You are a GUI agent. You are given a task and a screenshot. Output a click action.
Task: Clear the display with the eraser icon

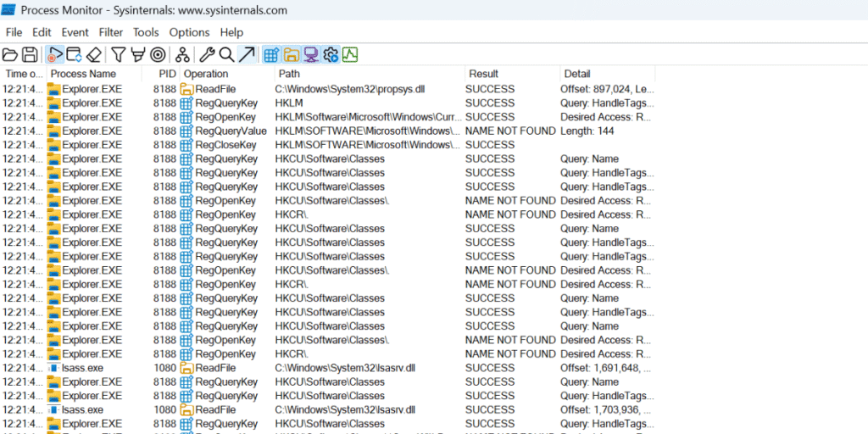(94, 54)
